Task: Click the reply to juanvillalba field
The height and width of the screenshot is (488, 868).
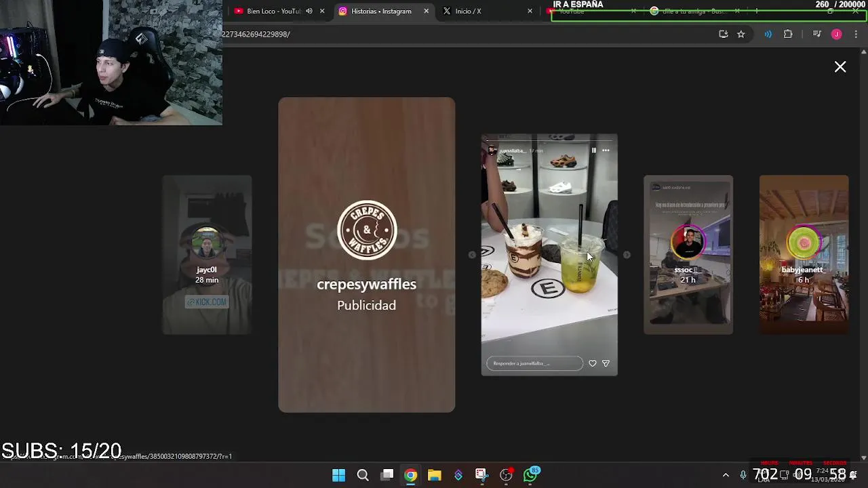Action: [x=534, y=363]
